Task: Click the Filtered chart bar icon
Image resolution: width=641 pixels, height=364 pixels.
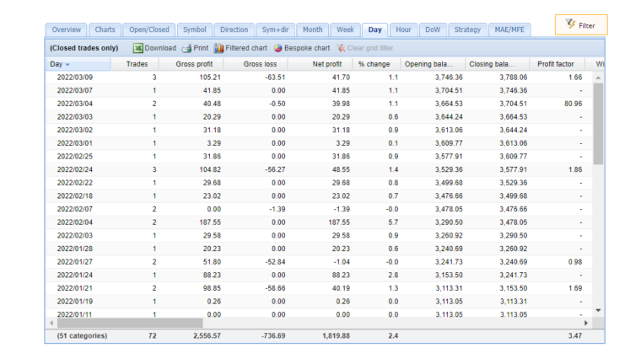Action: click(x=218, y=48)
